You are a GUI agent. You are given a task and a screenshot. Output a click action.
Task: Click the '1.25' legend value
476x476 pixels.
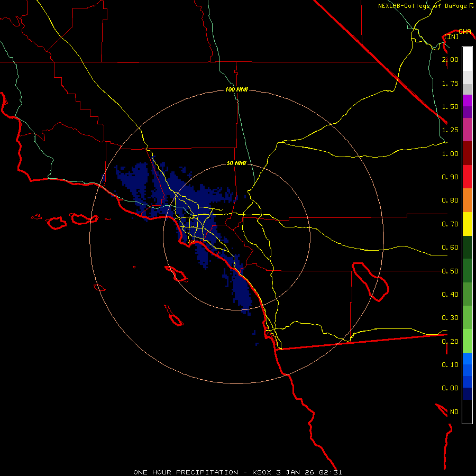pyautogui.click(x=450, y=130)
